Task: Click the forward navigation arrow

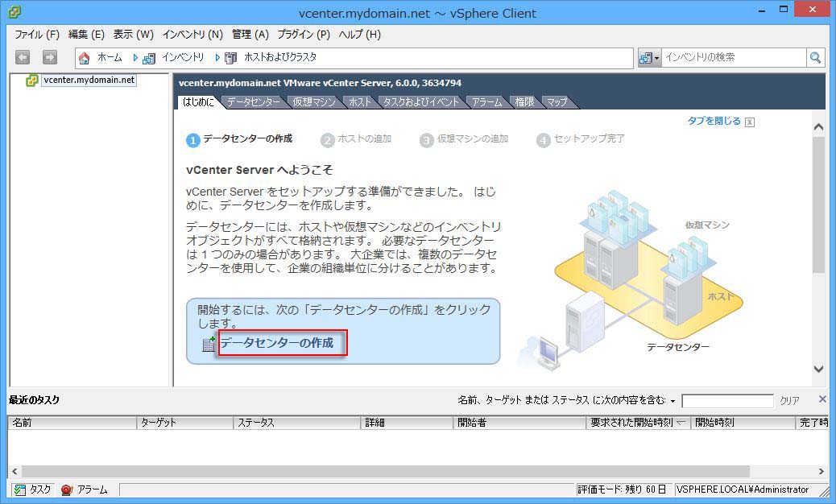Action: coord(50,57)
